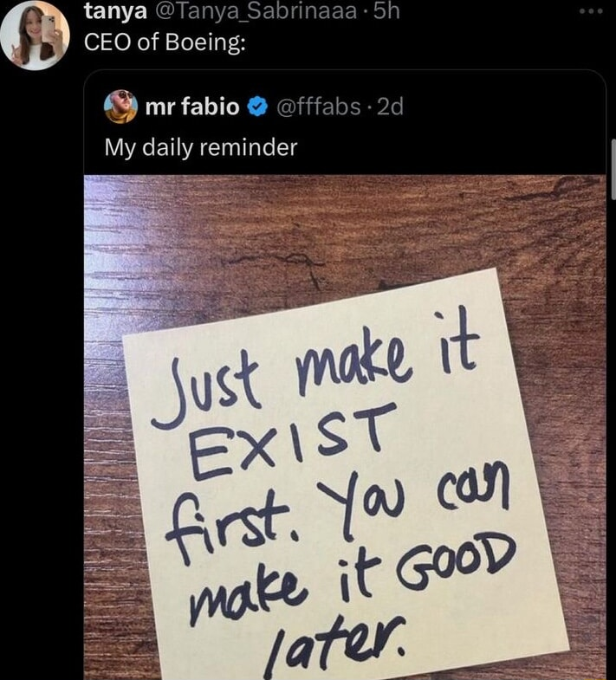Visit the @Tanya_Sabrinaaa handle
This screenshot has height=680, width=616.
point(254,12)
